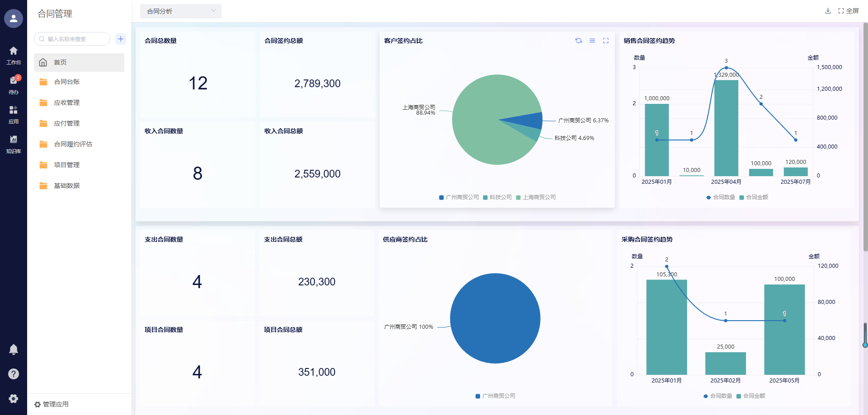Open the list menu on 客户签约占比
This screenshot has height=415, width=868.
[x=592, y=41]
